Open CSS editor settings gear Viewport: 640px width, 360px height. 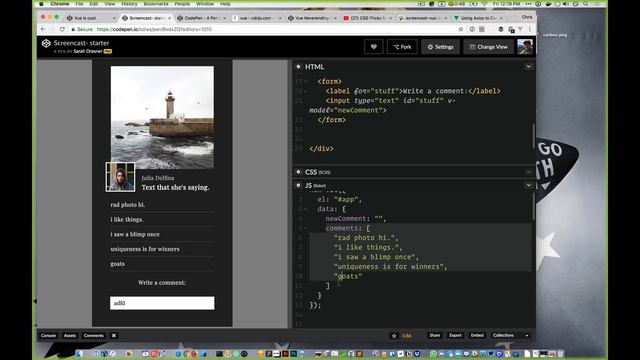[298, 172]
